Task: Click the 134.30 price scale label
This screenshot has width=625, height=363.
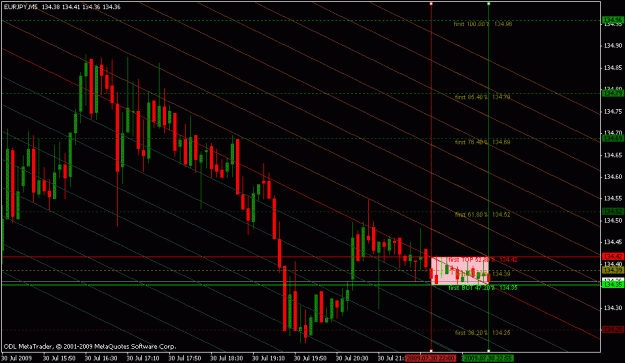Action: tap(613, 308)
